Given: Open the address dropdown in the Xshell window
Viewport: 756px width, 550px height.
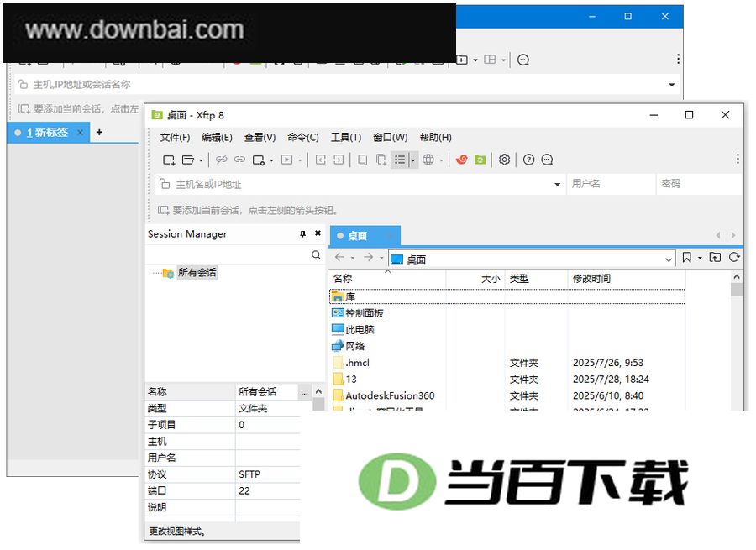Looking at the screenshot, I should (672, 85).
